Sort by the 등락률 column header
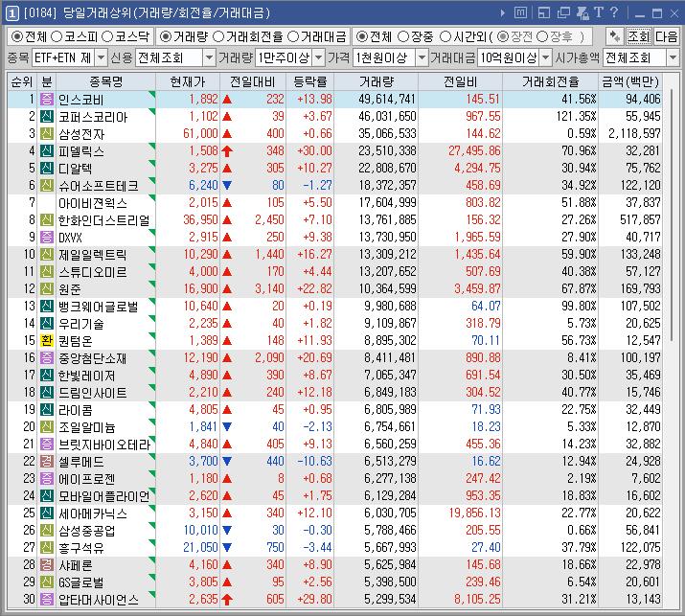The height and width of the screenshot is (616, 685). [309, 81]
